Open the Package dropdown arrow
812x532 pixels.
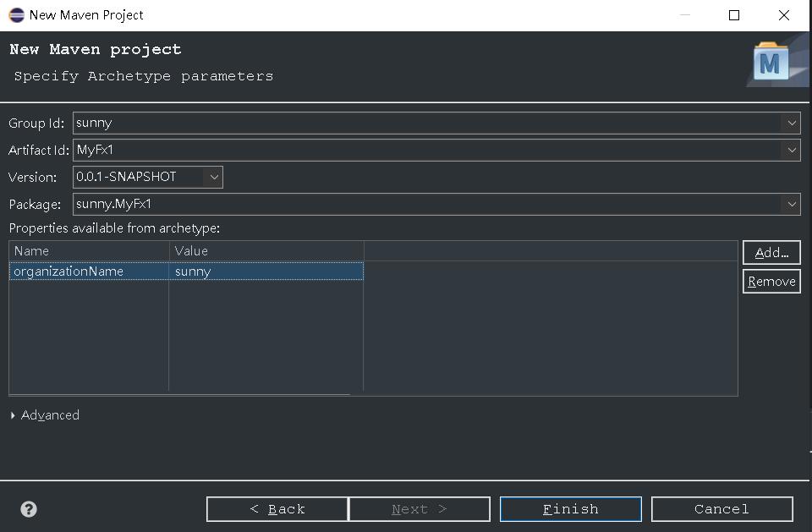[792, 204]
